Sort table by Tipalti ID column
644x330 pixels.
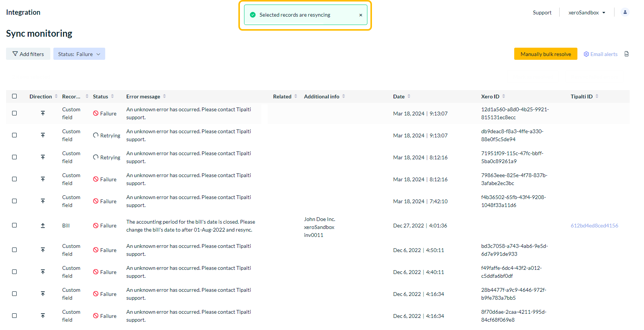(597, 97)
